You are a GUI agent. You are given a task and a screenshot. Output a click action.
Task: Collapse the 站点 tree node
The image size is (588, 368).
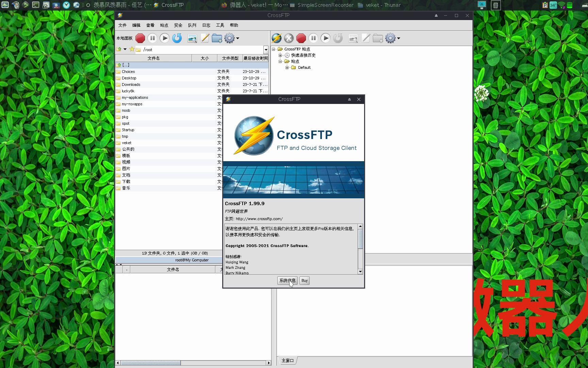(280, 61)
